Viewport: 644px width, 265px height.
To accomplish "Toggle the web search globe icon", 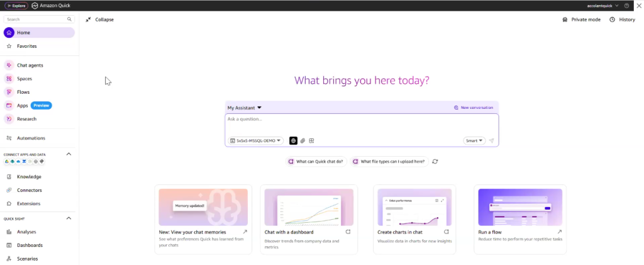I will click(293, 140).
